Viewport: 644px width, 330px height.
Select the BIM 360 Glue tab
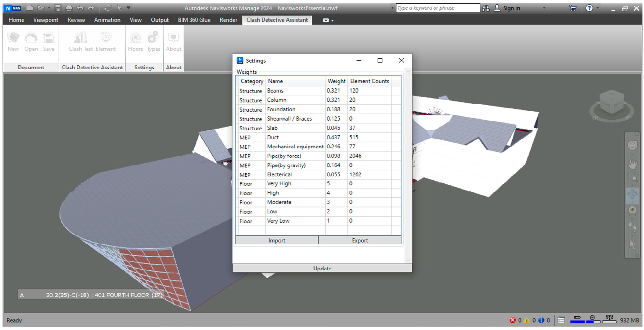click(x=194, y=20)
